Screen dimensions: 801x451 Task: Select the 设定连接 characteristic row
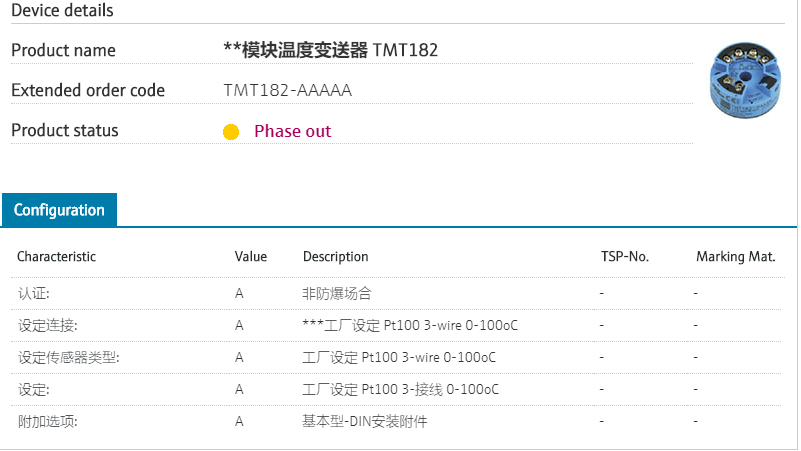(48, 326)
